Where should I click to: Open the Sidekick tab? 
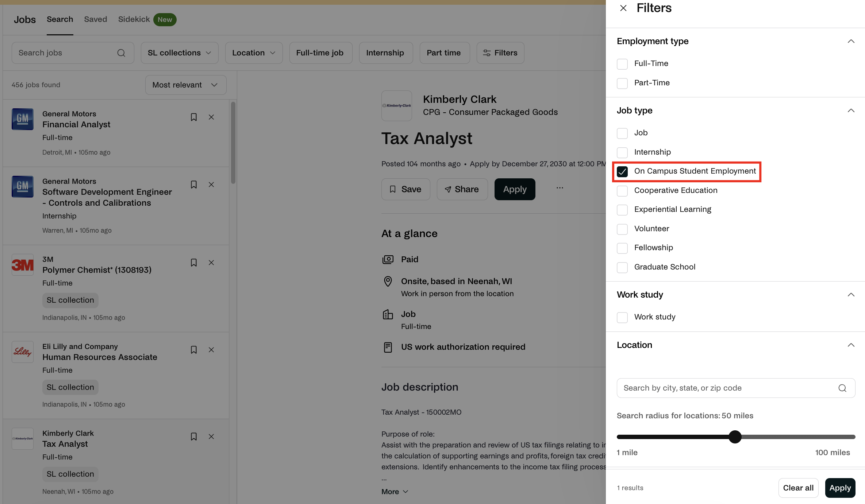134,19
